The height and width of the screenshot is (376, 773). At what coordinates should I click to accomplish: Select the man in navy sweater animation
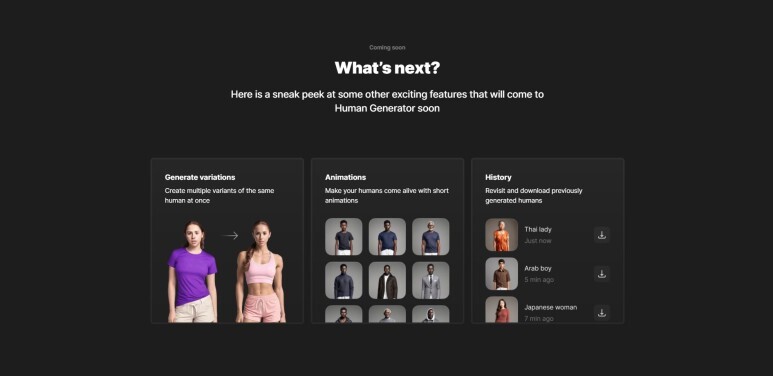(344, 280)
